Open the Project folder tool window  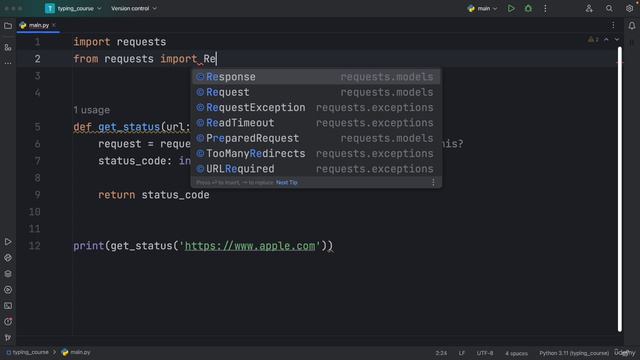(8, 26)
